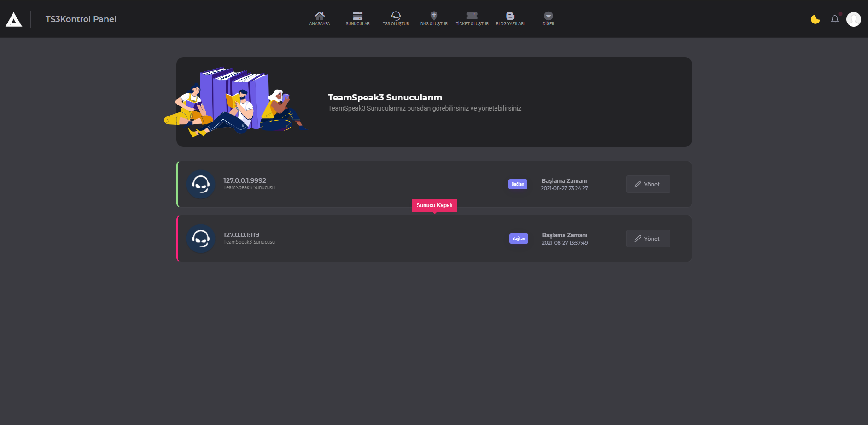Click the Anasayfa home icon
This screenshot has height=425, width=868.
click(319, 16)
